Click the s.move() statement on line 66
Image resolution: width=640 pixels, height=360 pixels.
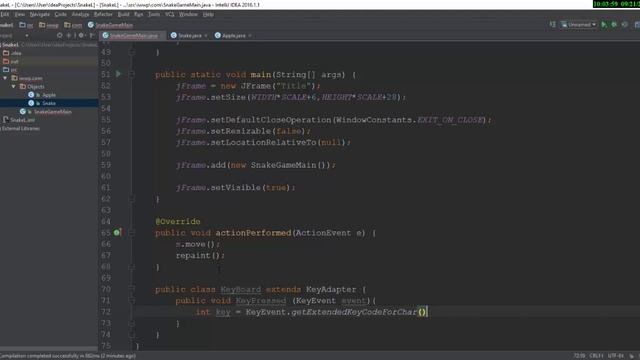(x=198, y=244)
